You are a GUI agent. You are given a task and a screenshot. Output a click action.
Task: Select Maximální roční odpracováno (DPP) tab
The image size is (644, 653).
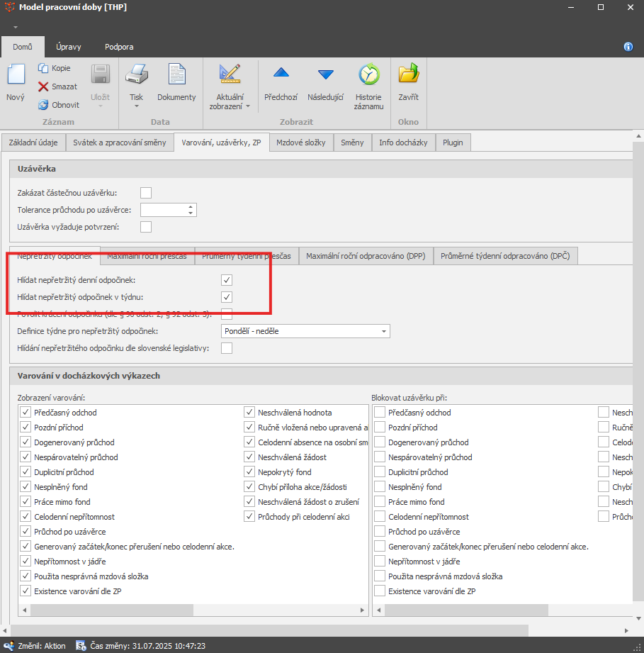tap(366, 256)
